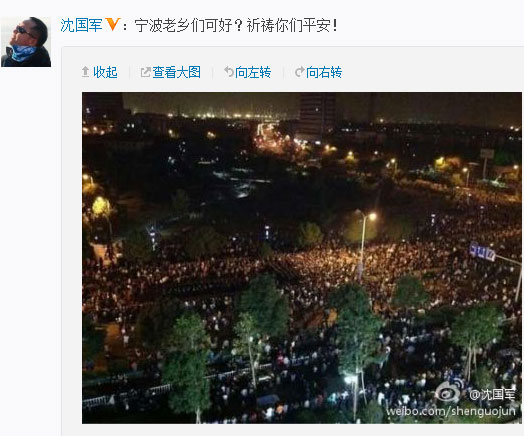Click the tall building at the photo top
The width and height of the screenshot is (524, 436).
click(x=316, y=117)
